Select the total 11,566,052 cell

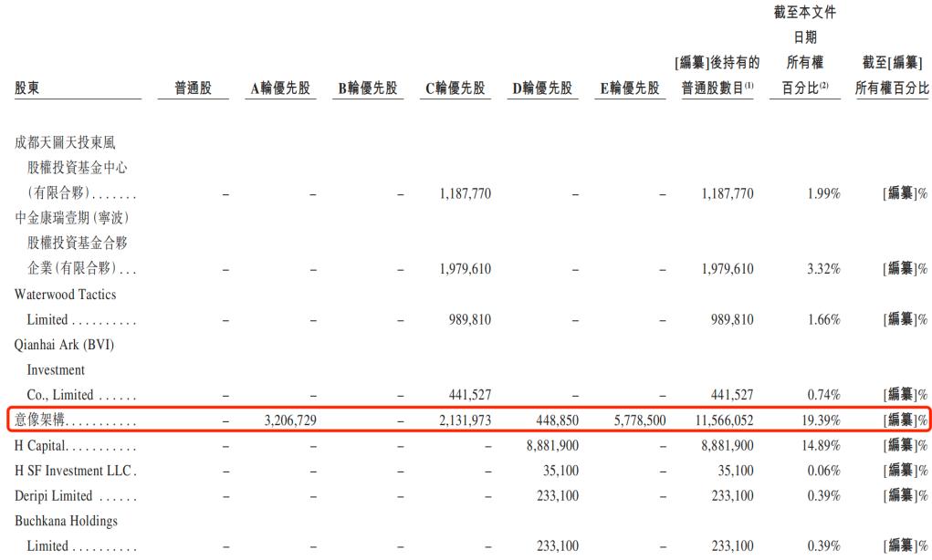coord(724,420)
